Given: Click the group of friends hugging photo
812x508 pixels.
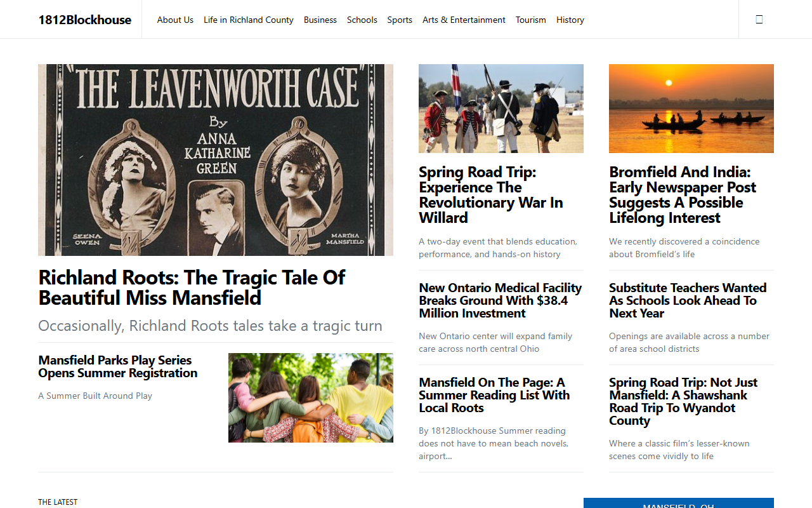Looking at the screenshot, I should (x=311, y=398).
